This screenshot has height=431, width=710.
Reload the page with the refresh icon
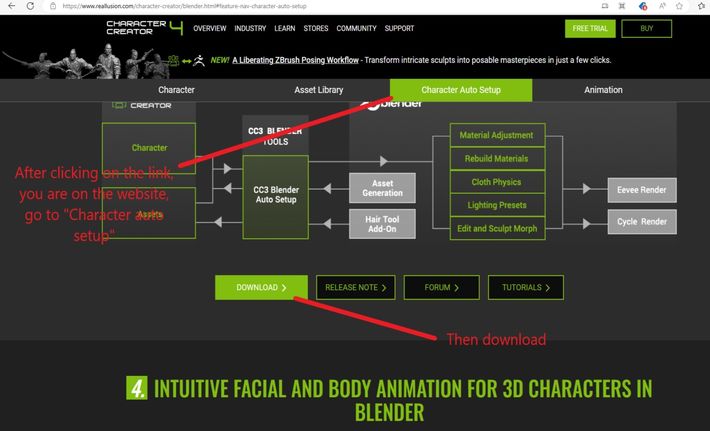tap(30, 6)
